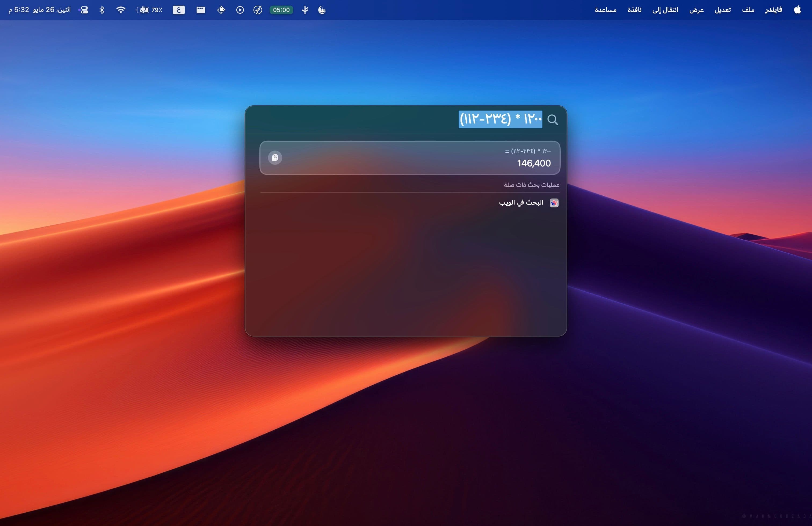Screen dimensions: 812x526
Task: Click the rocket menu bar icon
Action: click(258, 10)
